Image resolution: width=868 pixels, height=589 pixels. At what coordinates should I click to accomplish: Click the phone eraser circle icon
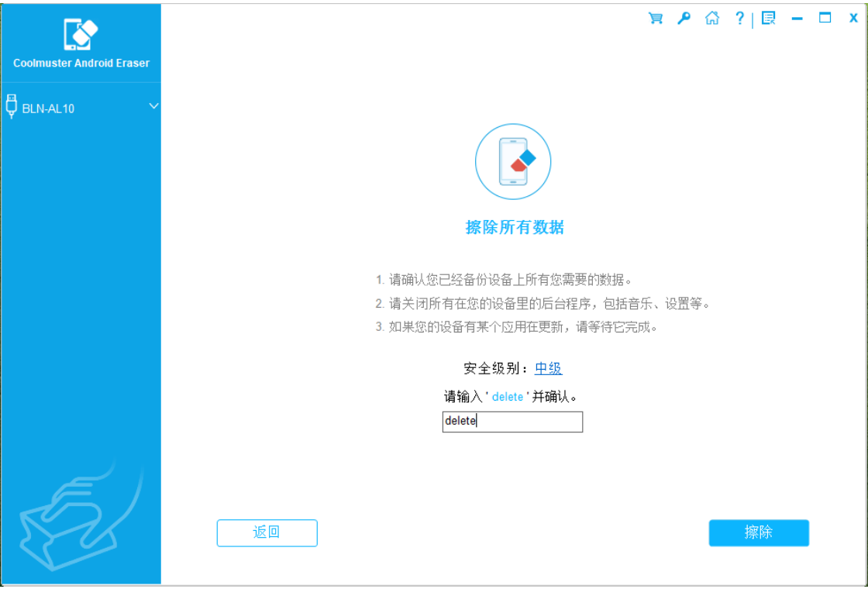(513, 162)
